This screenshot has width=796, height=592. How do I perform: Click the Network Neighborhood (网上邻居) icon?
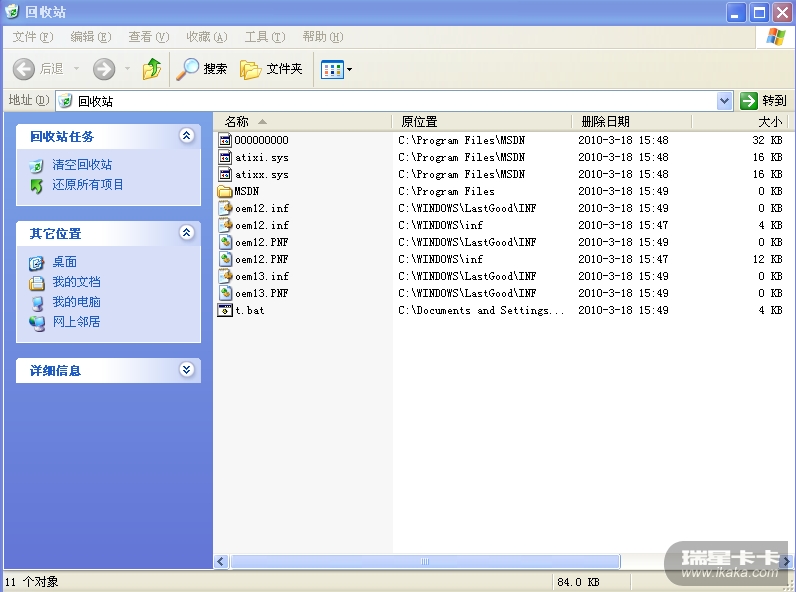click(37, 322)
